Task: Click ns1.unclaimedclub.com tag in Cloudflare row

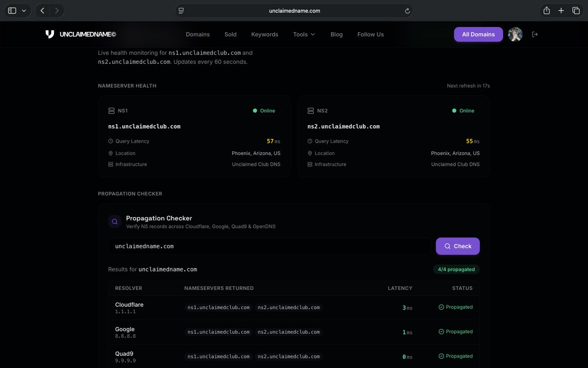Action: [x=219, y=308]
